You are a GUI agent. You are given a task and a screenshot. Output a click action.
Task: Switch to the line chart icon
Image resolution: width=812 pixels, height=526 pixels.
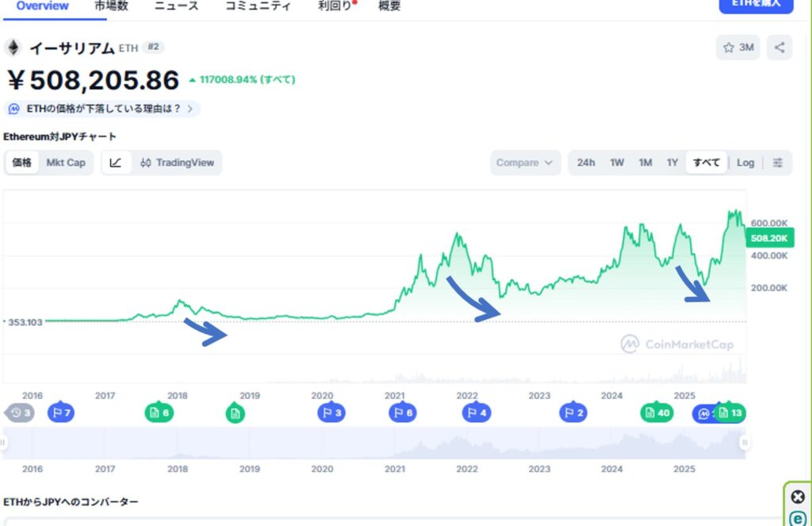[x=116, y=163]
